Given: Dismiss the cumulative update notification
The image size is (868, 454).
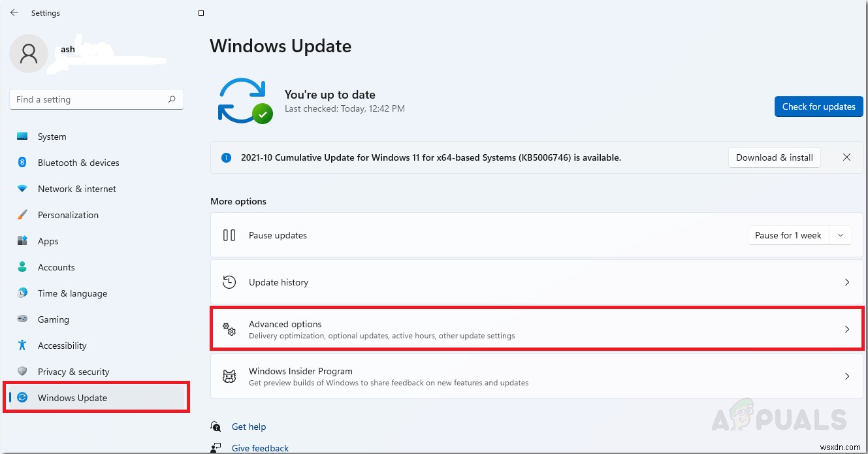Looking at the screenshot, I should pyautogui.click(x=846, y=157).
